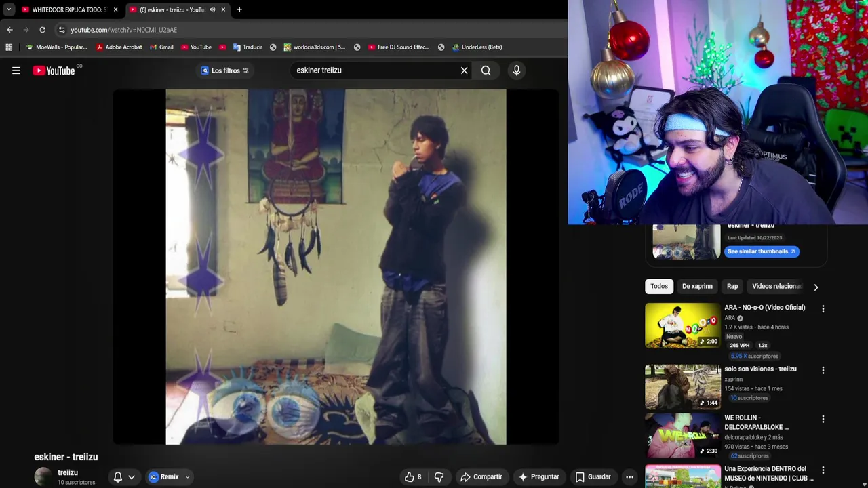
Task: Show more filter chips with right arrow
Action: 816,287
